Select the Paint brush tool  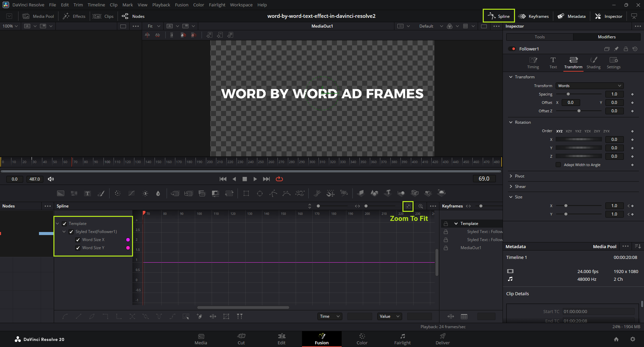pos(101,193)
